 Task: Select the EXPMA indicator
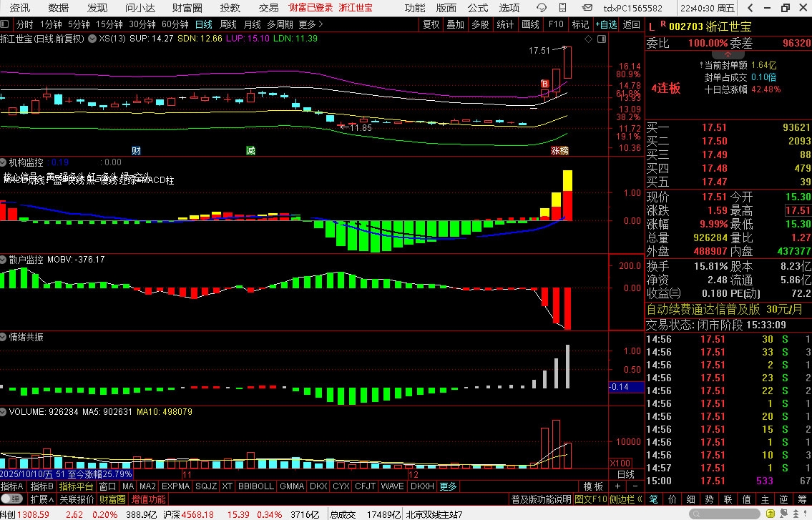tap(175, 486)
